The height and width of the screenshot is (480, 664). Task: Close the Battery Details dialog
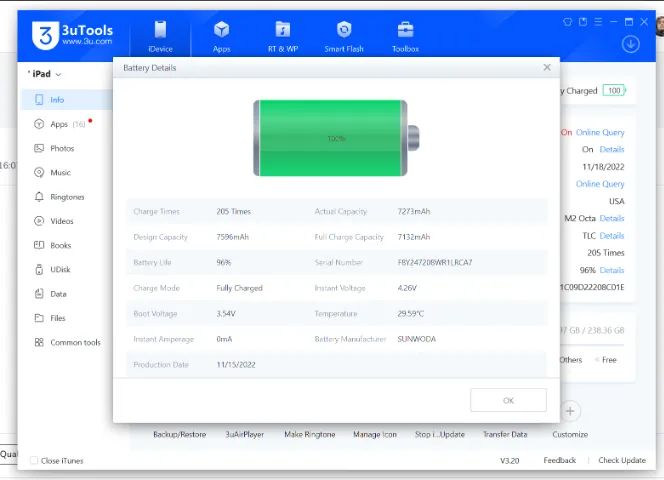(546, 67)
